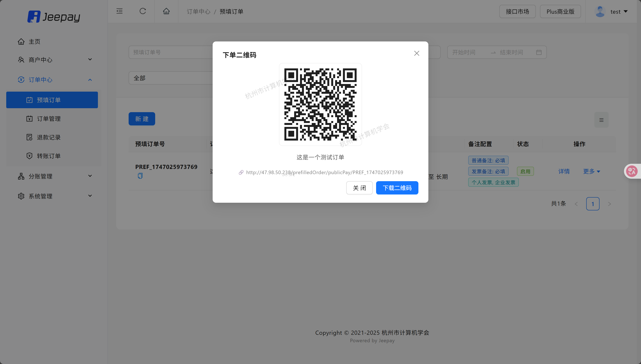
Task: Click the table column settings icon
Action: point(601,120)
